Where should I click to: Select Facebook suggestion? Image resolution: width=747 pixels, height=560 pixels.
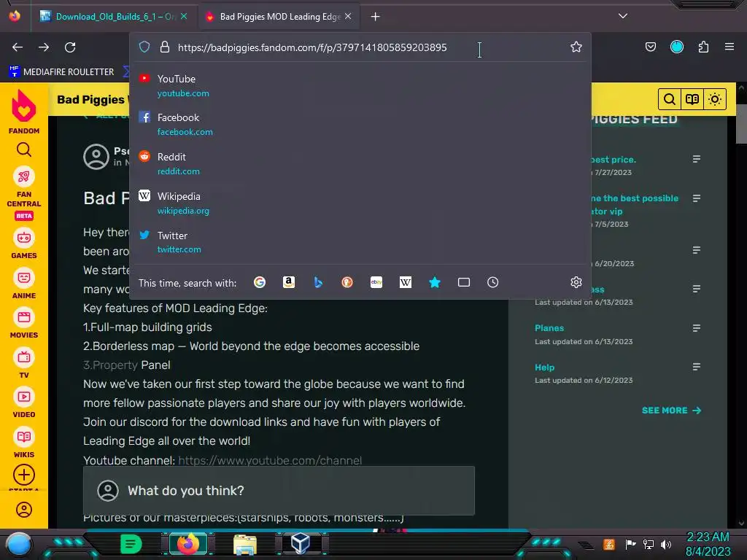click(360, 124)
